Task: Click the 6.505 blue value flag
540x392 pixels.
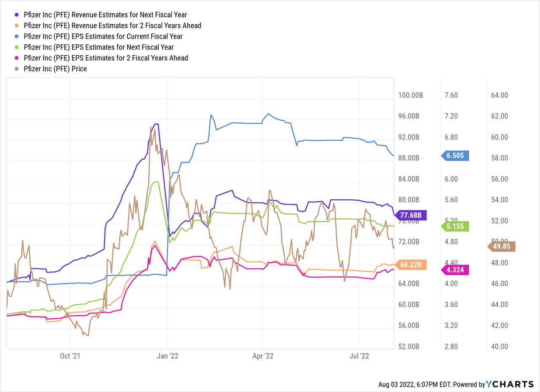Action: coord(455,156)
